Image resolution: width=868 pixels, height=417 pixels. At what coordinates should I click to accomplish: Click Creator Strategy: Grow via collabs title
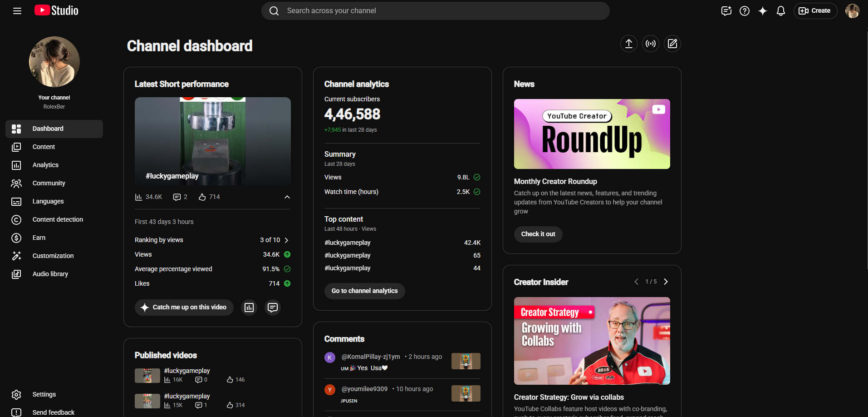pyautogui.click(x=569, y=397)
